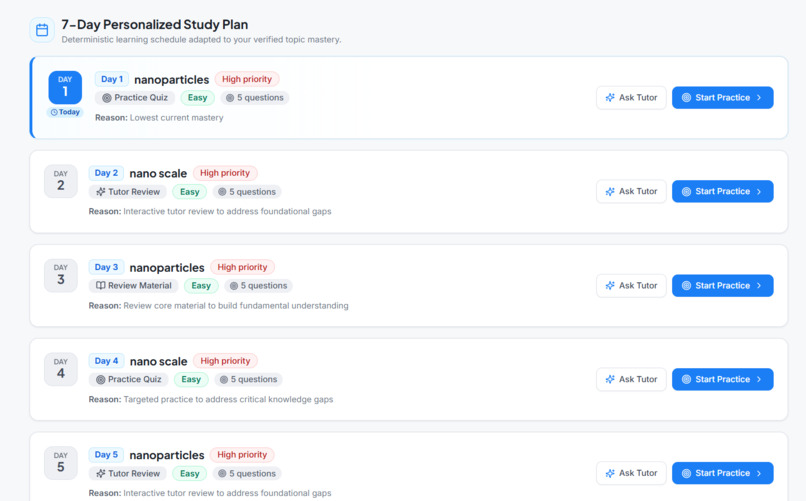Click the Day 3 topic title nanoparticles
The image size is (806, 501).
click(x=167, y=268)
